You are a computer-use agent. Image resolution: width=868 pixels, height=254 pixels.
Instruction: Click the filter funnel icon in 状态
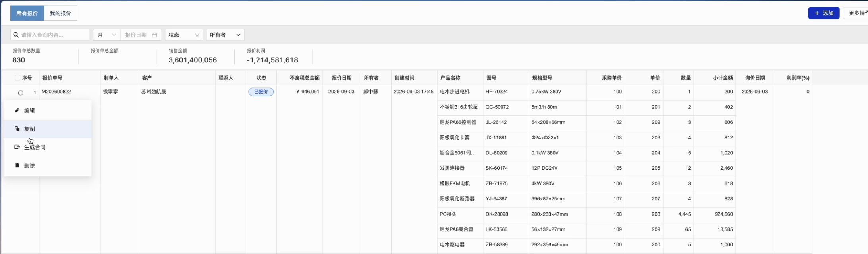click(197, 35)
